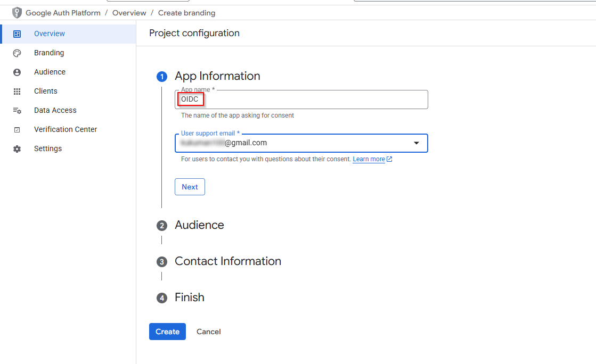Open the Clients menu item
The image size is (596, 364).
(x=46, y=91)
